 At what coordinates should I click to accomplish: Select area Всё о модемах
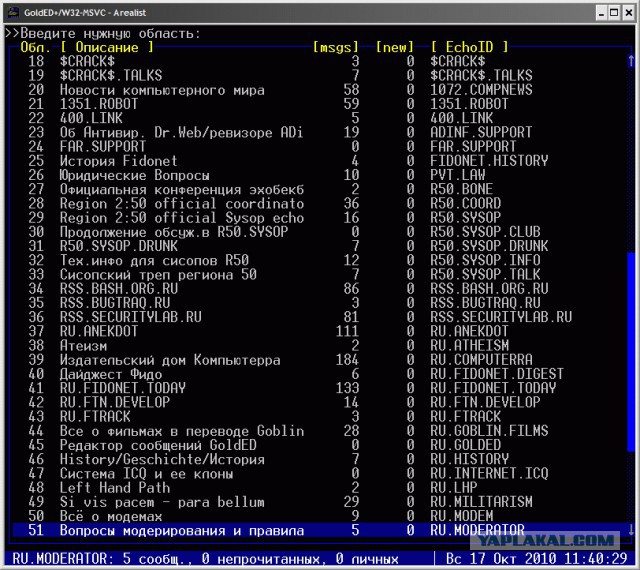[320, 516]
